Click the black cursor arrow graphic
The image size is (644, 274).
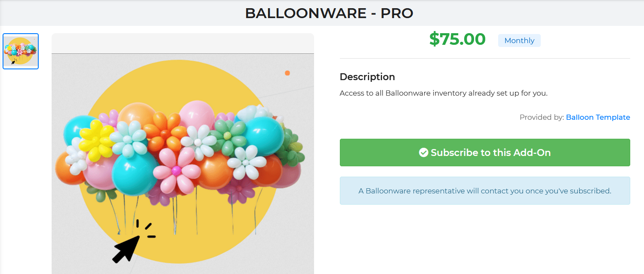pyautogui.click(x=125, y=249)
